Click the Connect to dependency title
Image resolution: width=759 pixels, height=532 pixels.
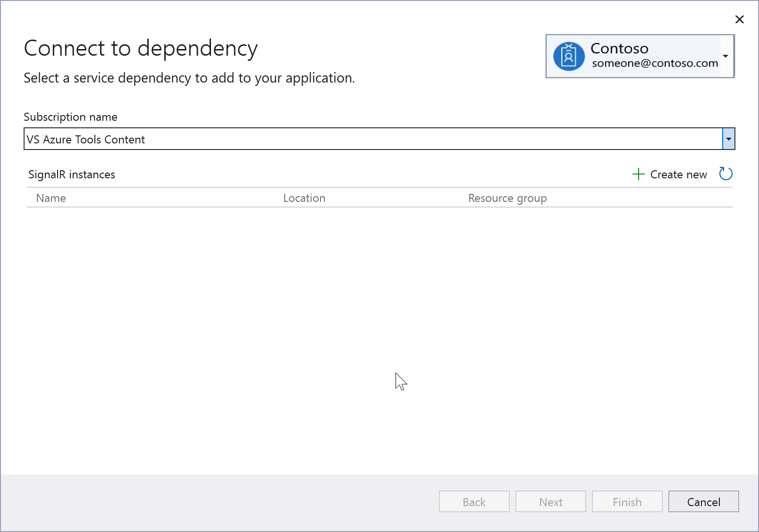[141, 48]
